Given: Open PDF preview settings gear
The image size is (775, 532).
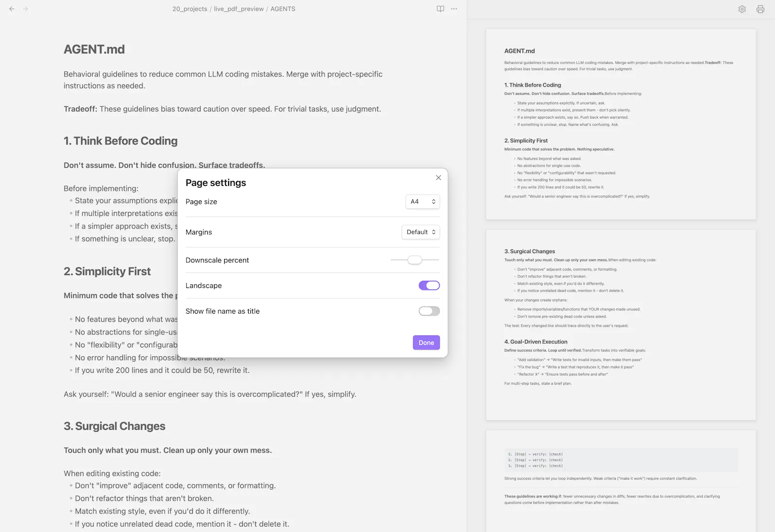Looking at the screenshot, I should click(742, 9).
